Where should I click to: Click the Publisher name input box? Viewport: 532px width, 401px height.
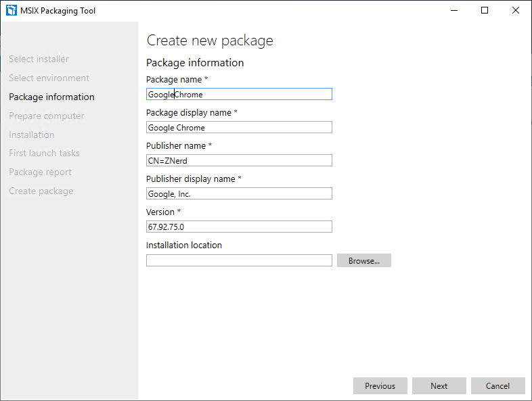point(239,161)
